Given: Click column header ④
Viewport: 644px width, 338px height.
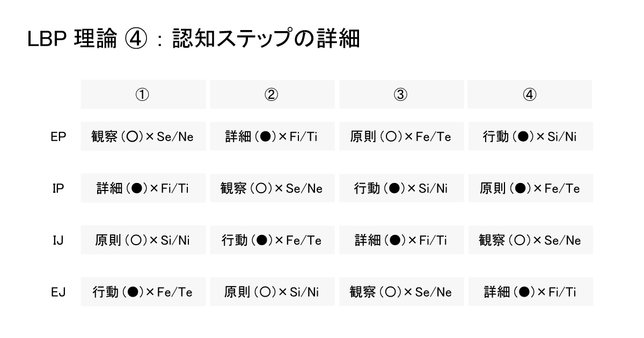Looking at the screenshot, I should pos(530,94).
